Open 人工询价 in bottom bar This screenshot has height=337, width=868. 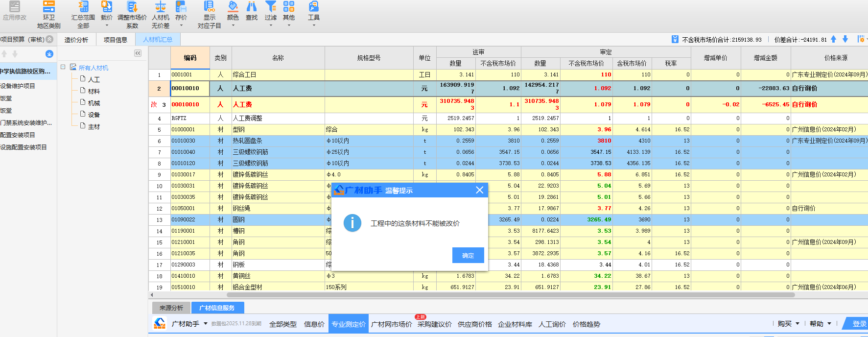[552, 324]
